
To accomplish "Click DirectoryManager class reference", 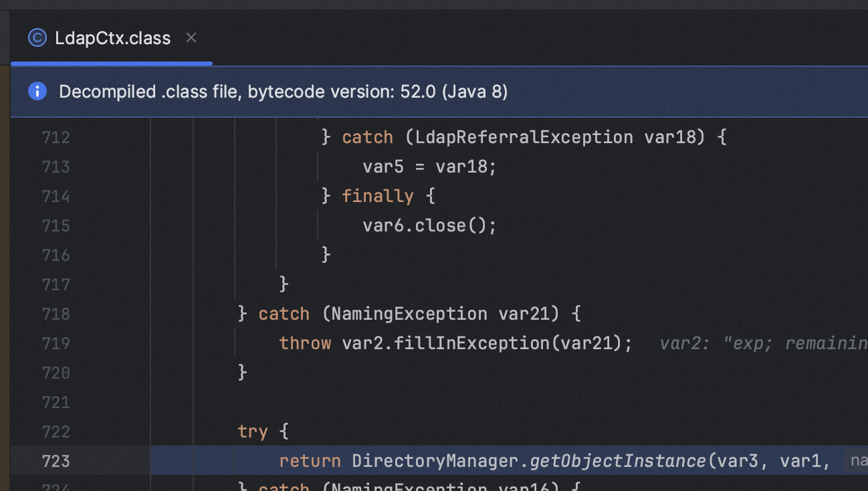I will pyautogui.click(x=435, y=461).
